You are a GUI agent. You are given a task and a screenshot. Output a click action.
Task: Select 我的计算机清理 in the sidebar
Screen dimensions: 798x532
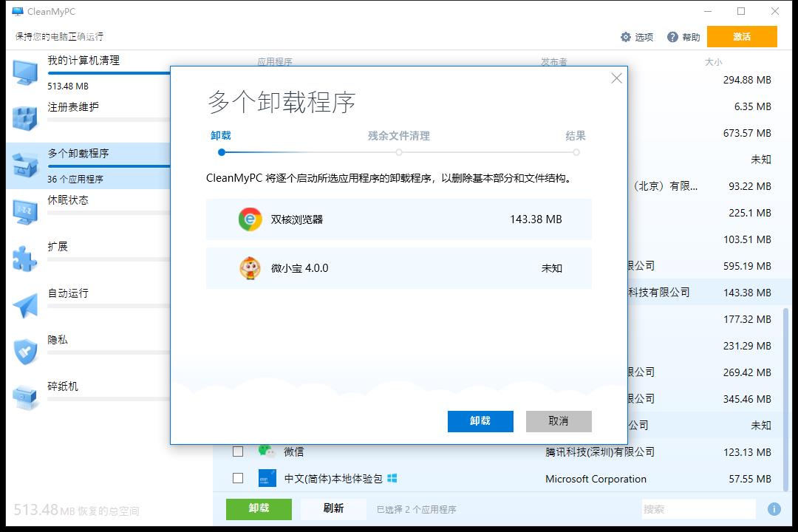pyautogui.click(x=83, y=61)
